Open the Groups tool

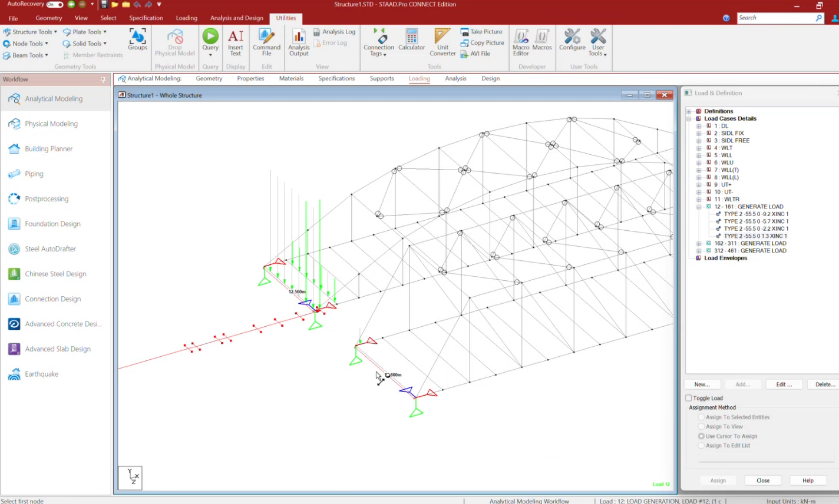(x=137, y=40)
